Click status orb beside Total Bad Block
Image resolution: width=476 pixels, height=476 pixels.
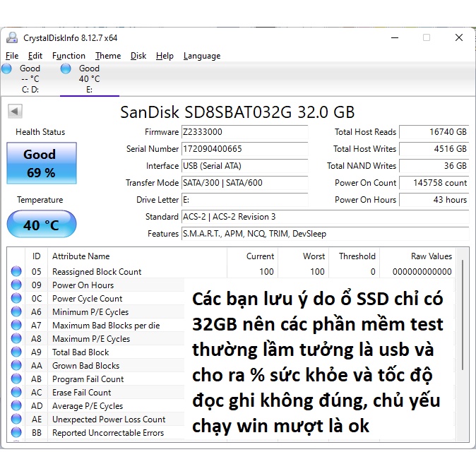click(x=16, y=352)
